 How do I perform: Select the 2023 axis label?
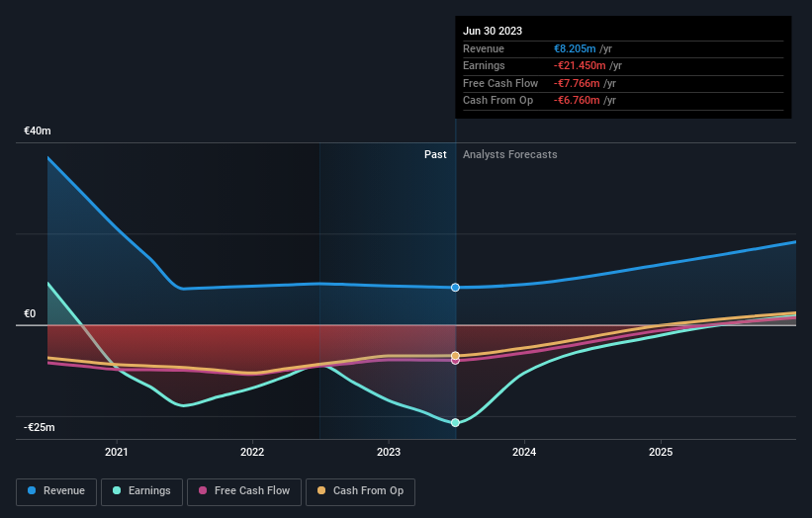tap(389, 453)
